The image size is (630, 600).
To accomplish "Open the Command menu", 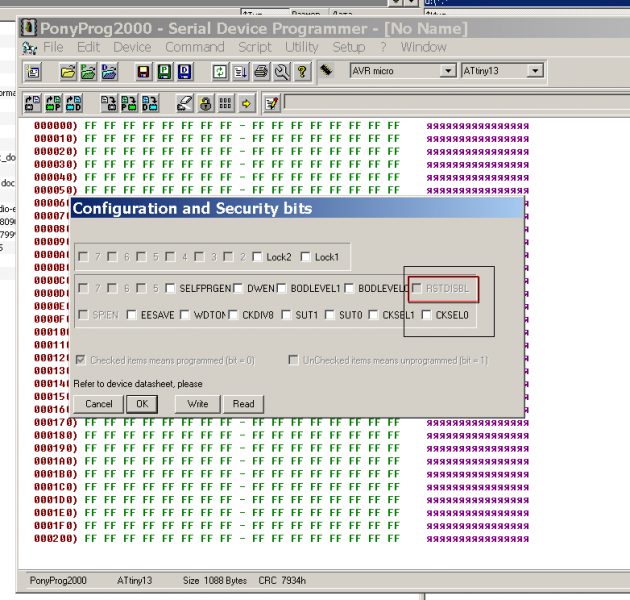I will click(195, 47).
